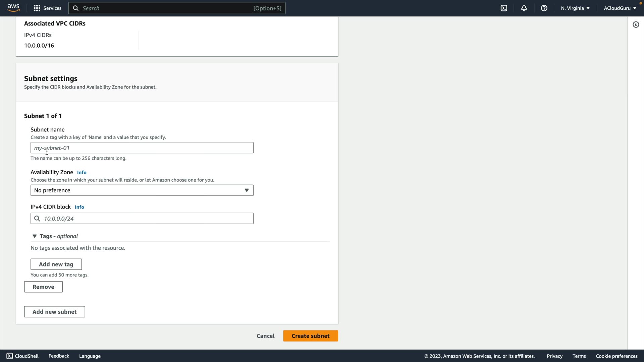The width and height of the screenshot is (644, 362).
Task: Click the Availability Zone Info link
Action: coord(82,173)
